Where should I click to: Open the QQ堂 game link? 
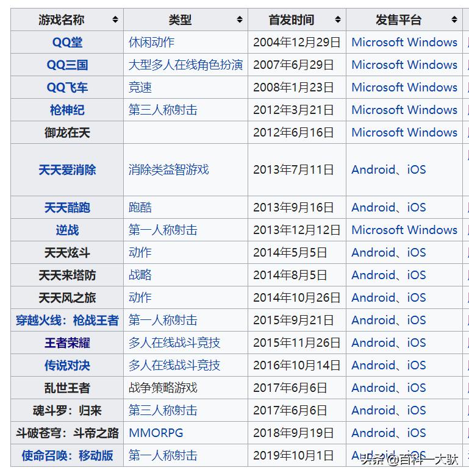click(67, 43)
